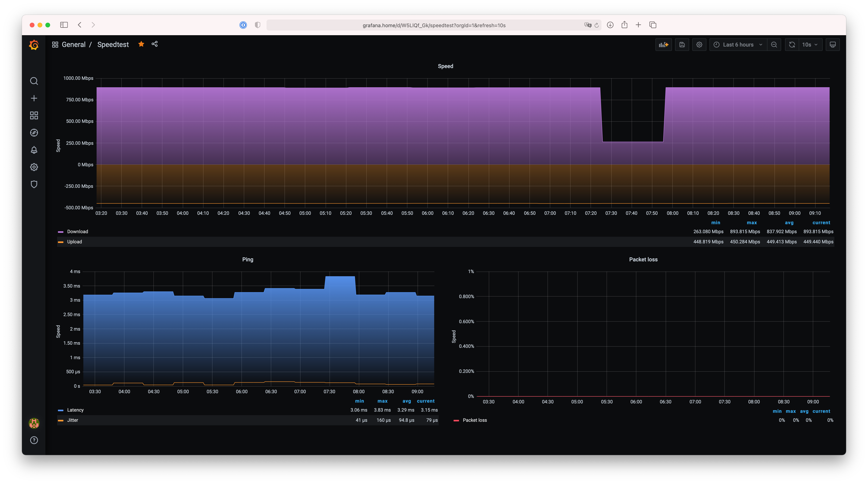Refresh the dashboard manually
868x484 pixels.
pyautogui.click(x=792, y=44)
